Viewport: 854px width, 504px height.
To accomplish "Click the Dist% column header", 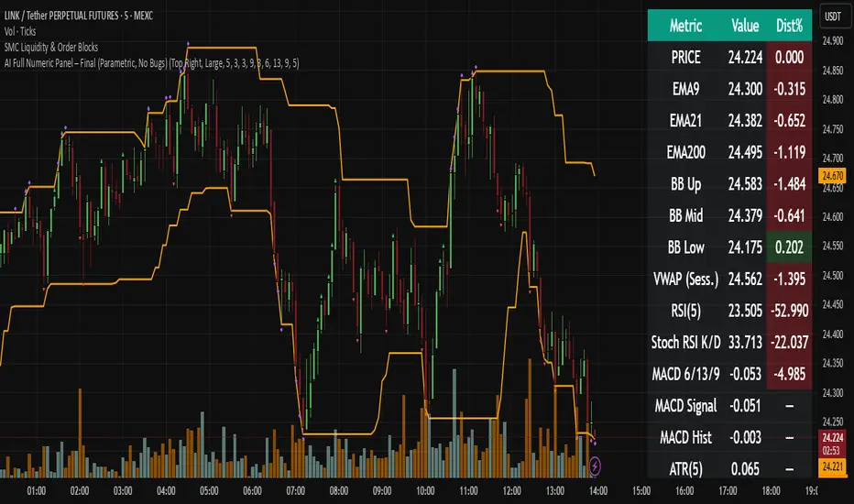I will click(785, 25).
